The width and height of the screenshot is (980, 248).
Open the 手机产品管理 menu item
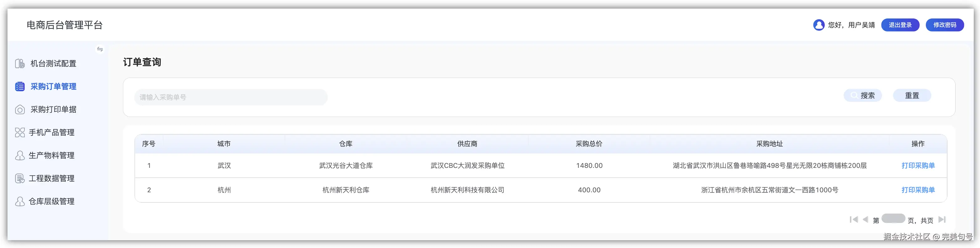coord(52,132)
